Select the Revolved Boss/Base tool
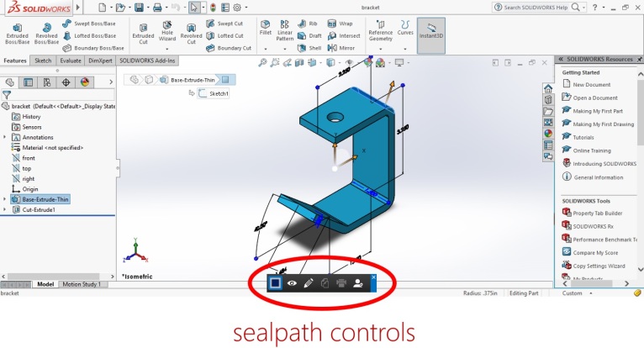The width and height of the screenshot is (644, 348). (x=46, y=34)
